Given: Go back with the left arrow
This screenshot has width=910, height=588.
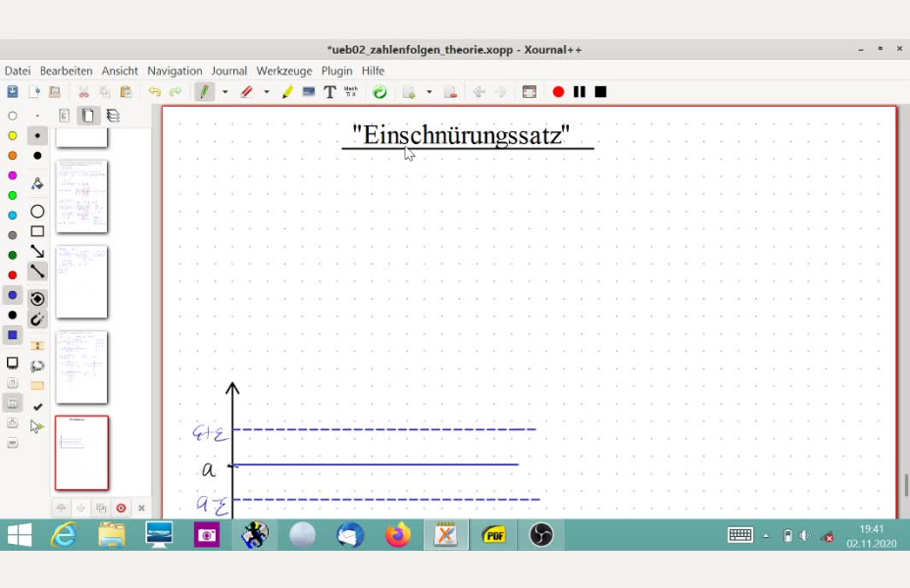Looking at the screenshot, I should pos(480,91).
